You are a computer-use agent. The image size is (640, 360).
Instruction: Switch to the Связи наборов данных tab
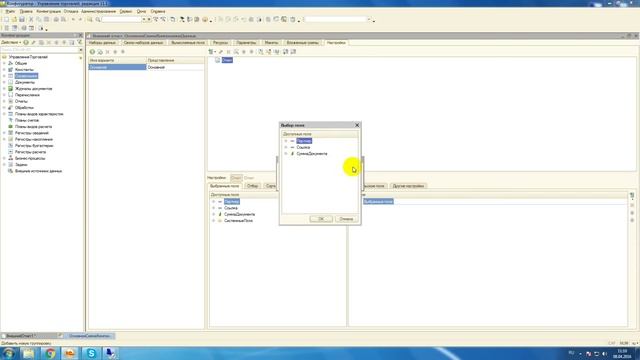pos(143,42)
